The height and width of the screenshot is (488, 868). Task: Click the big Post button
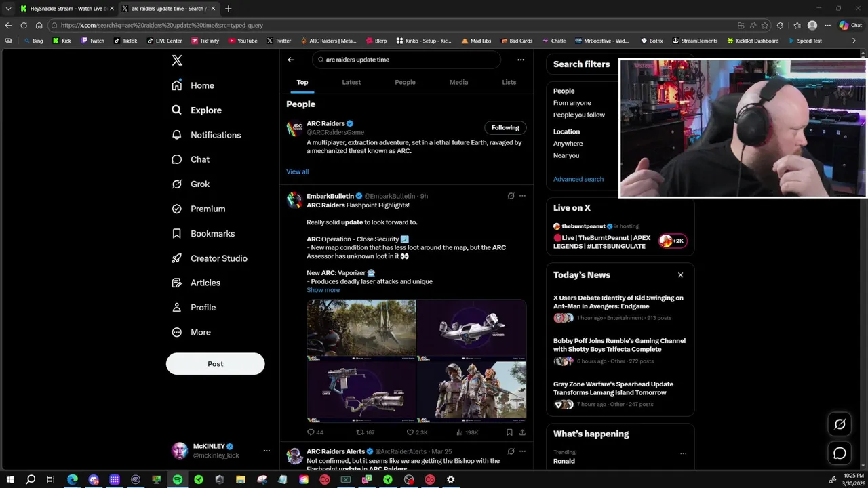(215, 364)
